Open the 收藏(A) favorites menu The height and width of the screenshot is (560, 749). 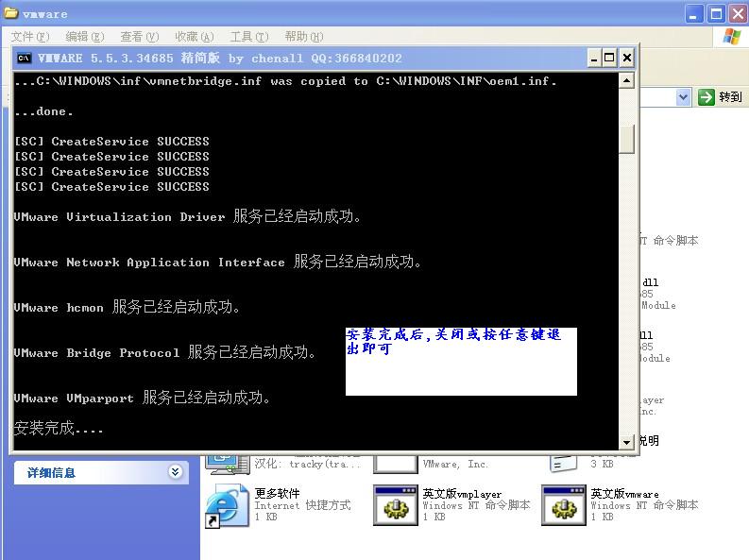click(x=194, y=36)
